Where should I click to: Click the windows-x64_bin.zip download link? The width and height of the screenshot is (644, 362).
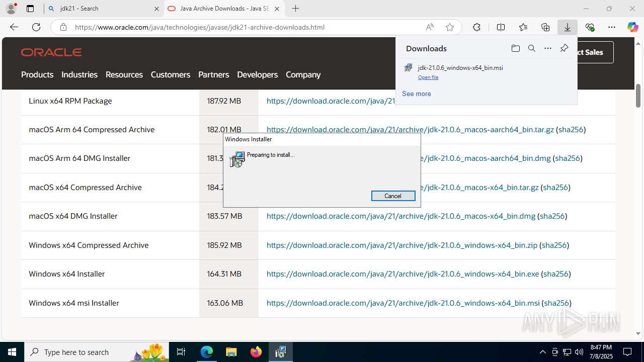coord(402,245)
